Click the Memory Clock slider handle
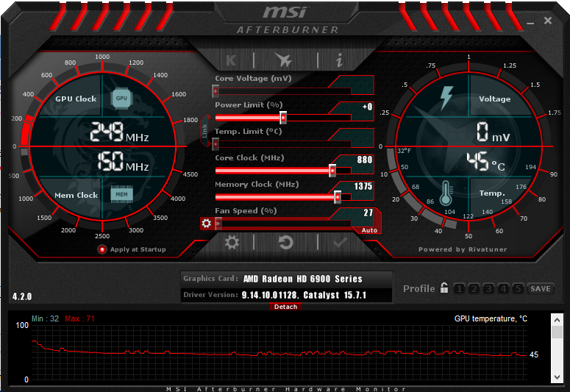Screen dimensions: 570x392 [338, 197]
